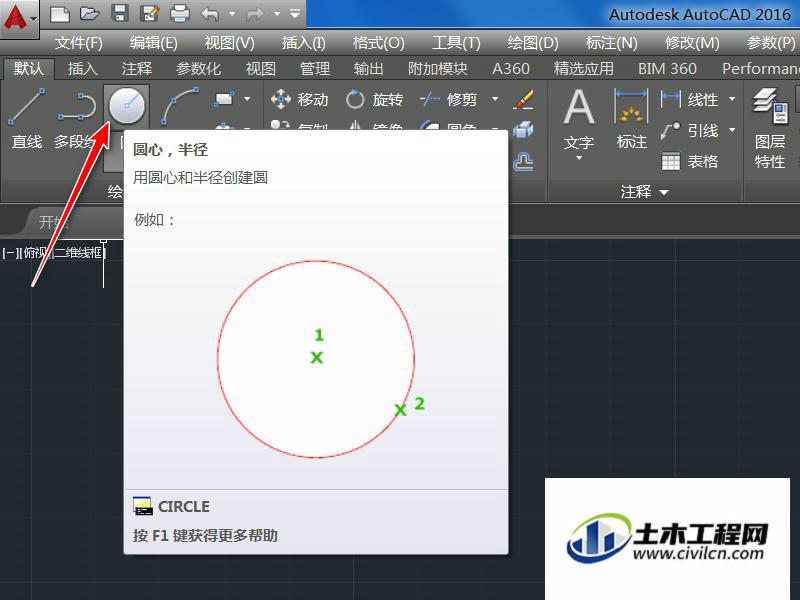This screenshot has width=800, height=600.
Task: Open the 编辑(E) menu
Action: [154, 43]
